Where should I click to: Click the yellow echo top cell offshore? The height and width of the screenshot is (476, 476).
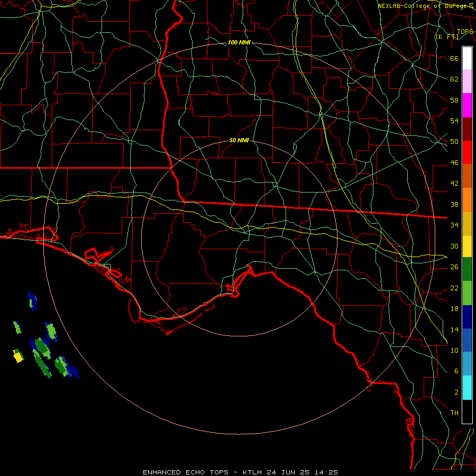(19, 358)
